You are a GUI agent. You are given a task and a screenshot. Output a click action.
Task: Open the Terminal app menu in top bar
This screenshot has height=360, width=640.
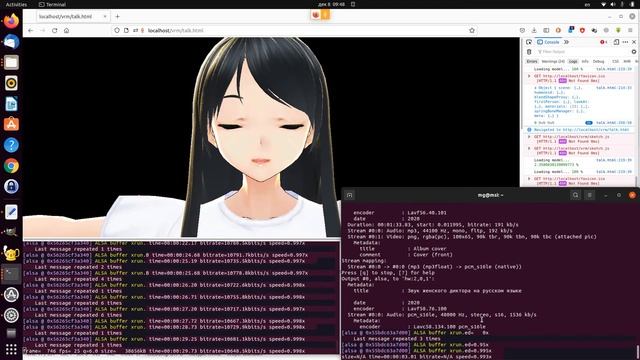click(x=52, y=4)
